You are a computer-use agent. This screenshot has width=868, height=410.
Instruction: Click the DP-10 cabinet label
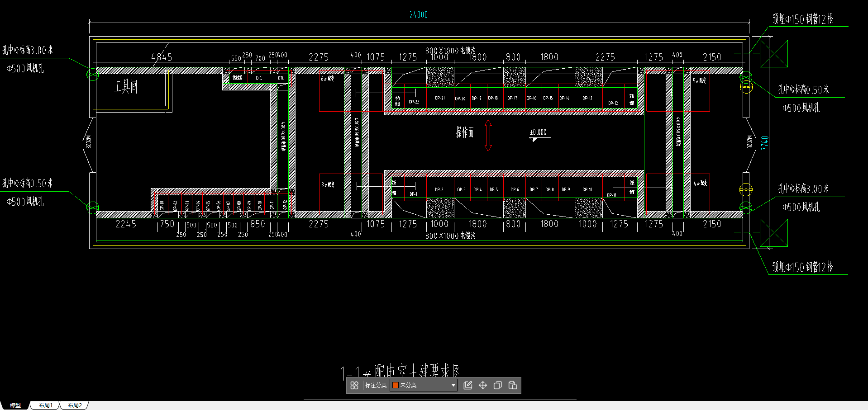click(587, 189)
